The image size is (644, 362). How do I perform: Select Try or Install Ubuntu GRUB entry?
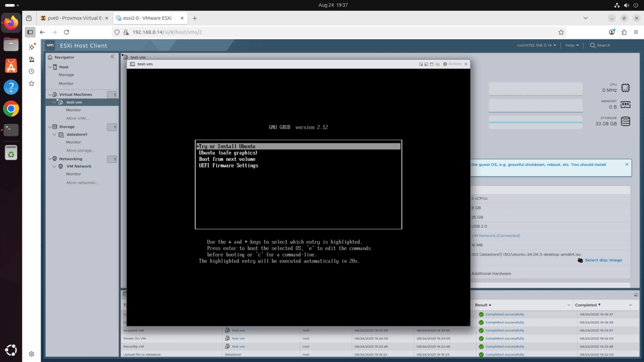point(298,146)
